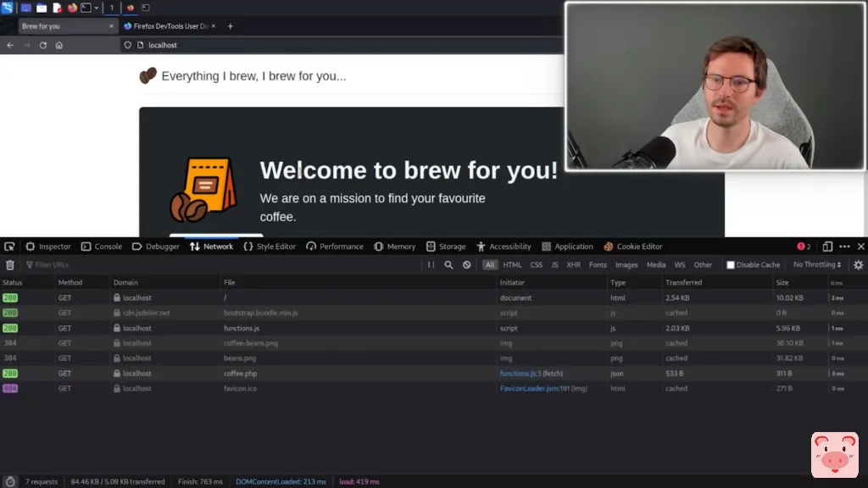Go to the browser home page

59,46
